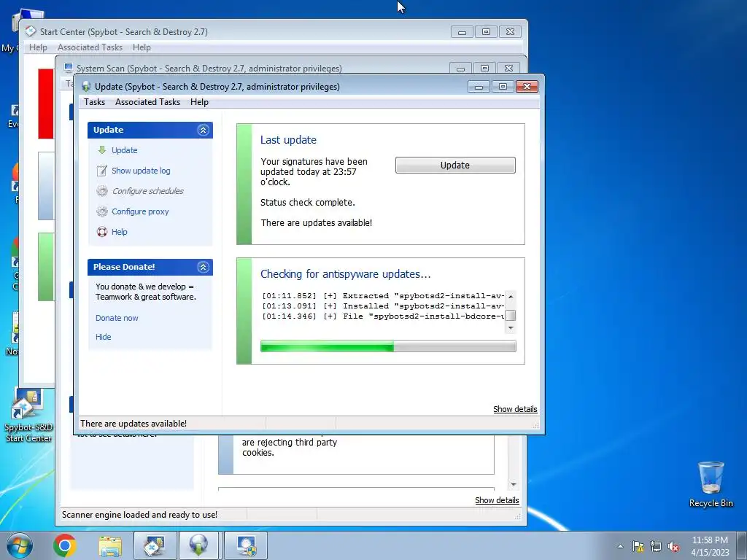This screenshot has height=560, width=747.
Task: Click log line starting [01:11.852]
Action: tap(383, 296)
